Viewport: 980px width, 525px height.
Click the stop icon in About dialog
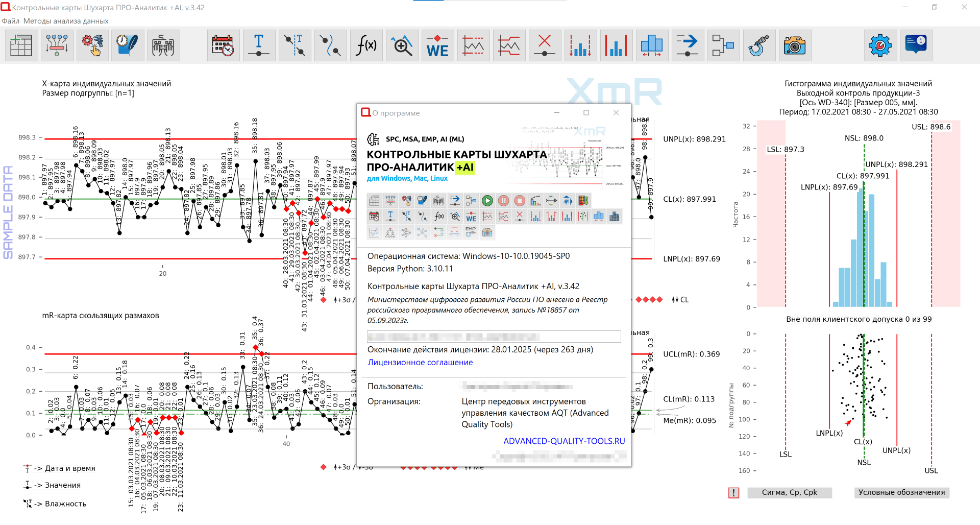coord(519,201)
